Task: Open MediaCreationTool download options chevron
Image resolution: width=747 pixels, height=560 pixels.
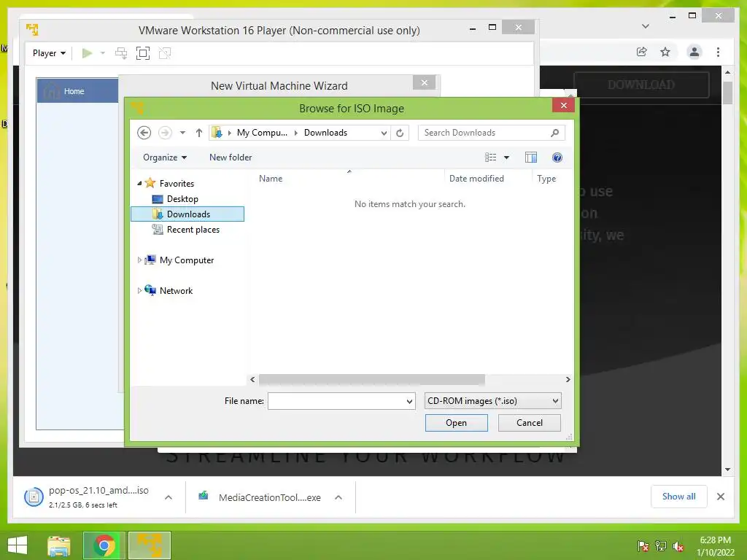Action: 338,497
